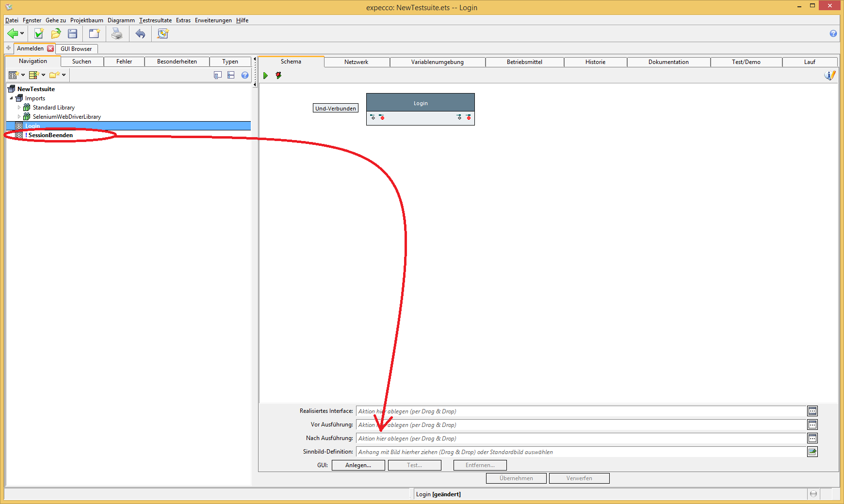Viewport: 844px width, 504px height.
Task: Click the Nach Ausführung drop field
Action: [581, 439]
